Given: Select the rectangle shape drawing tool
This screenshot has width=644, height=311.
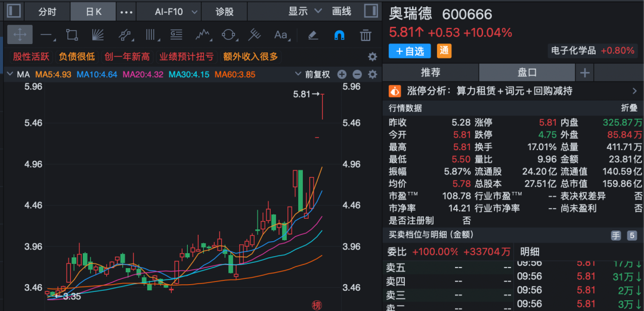Looking at the screenshot, I should [x=72, y=35].
